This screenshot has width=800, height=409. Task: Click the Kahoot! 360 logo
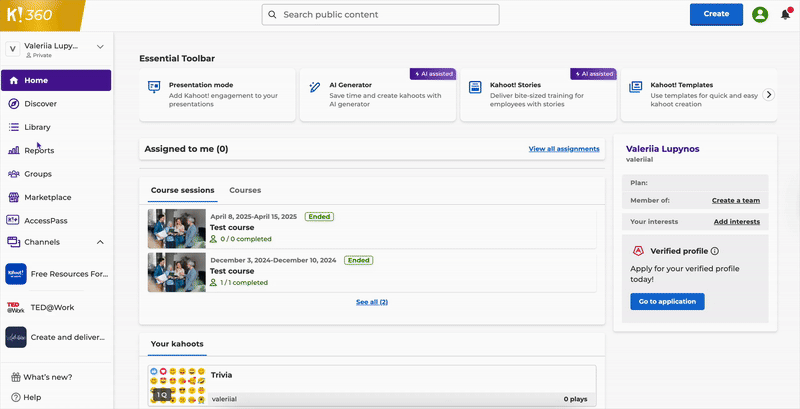pyautogui.click(x=29, y=14)
